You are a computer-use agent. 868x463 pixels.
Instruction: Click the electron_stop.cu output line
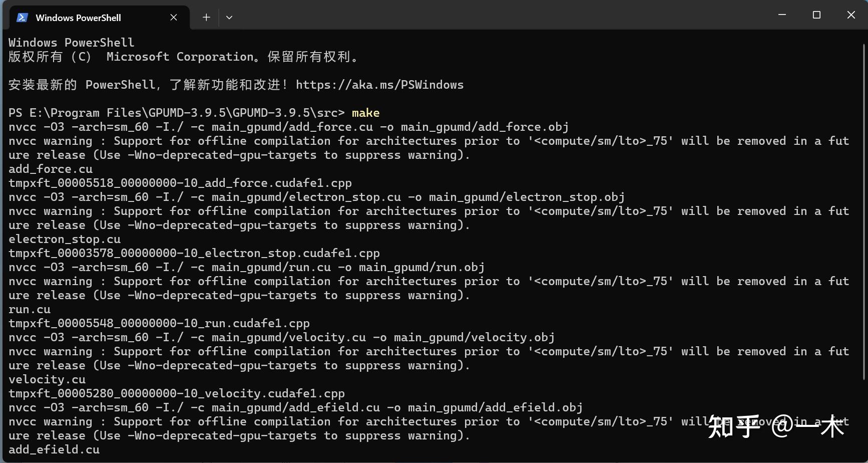click(64, 239)
